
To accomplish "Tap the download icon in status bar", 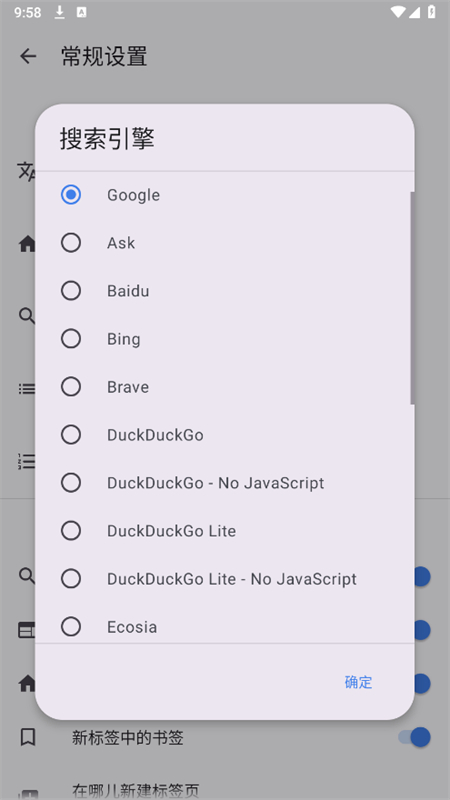I will [60, 12].
